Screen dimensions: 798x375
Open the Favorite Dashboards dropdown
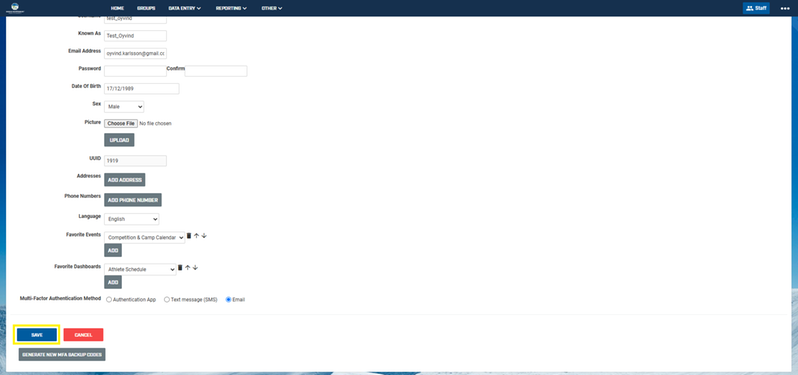click(140, 269)
